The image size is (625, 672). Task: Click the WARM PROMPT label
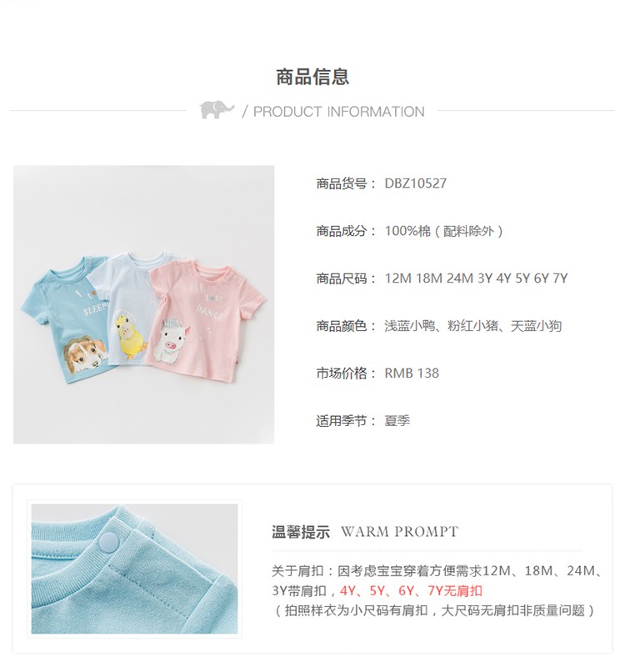(x=399, y=532)
